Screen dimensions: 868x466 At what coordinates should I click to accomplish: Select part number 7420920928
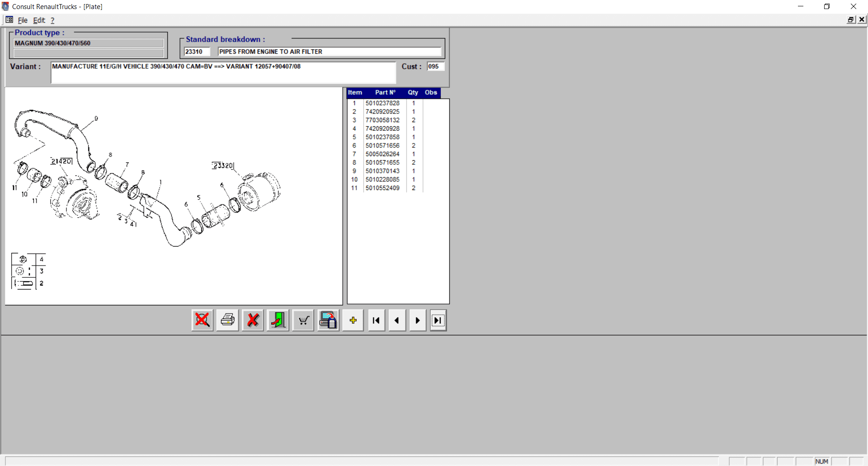tap(382, 129)
